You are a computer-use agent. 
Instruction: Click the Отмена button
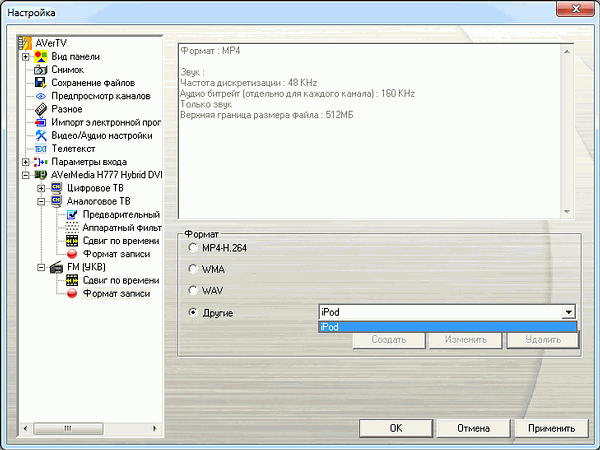[x=473, y=428]
